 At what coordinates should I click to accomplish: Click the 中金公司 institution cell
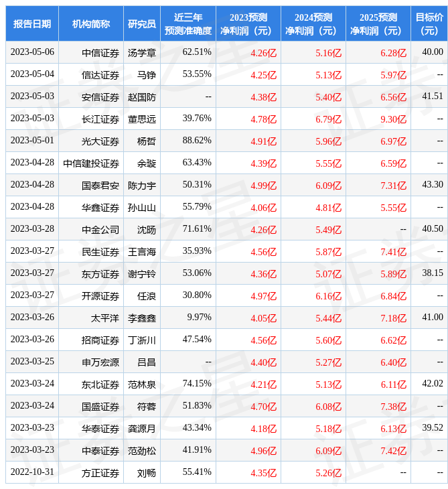point(100,229)
